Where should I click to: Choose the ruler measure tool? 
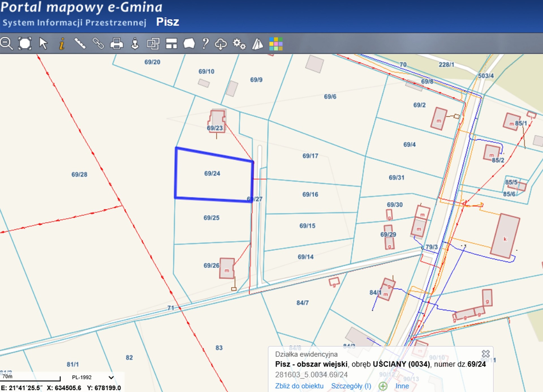tap(80, 44)
